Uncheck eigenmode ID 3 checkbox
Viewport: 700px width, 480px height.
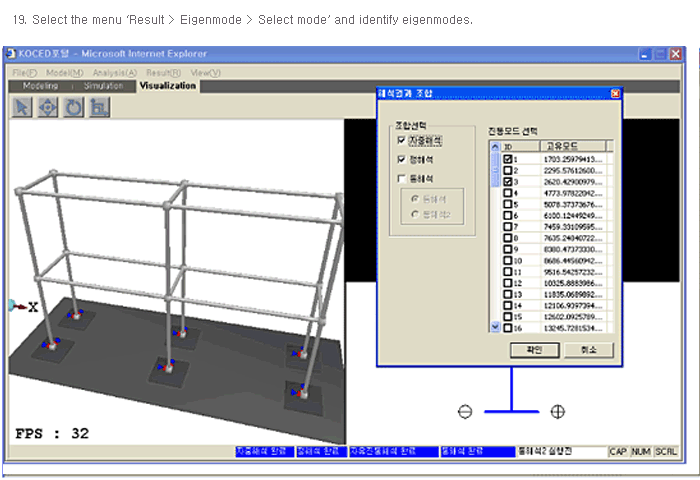pos(508,182)
